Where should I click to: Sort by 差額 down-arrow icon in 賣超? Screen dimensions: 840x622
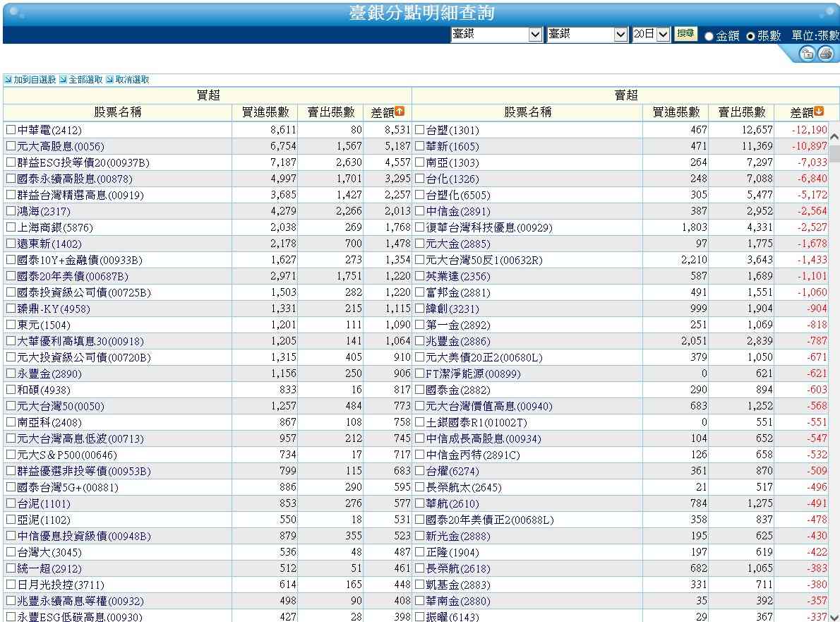819,112
